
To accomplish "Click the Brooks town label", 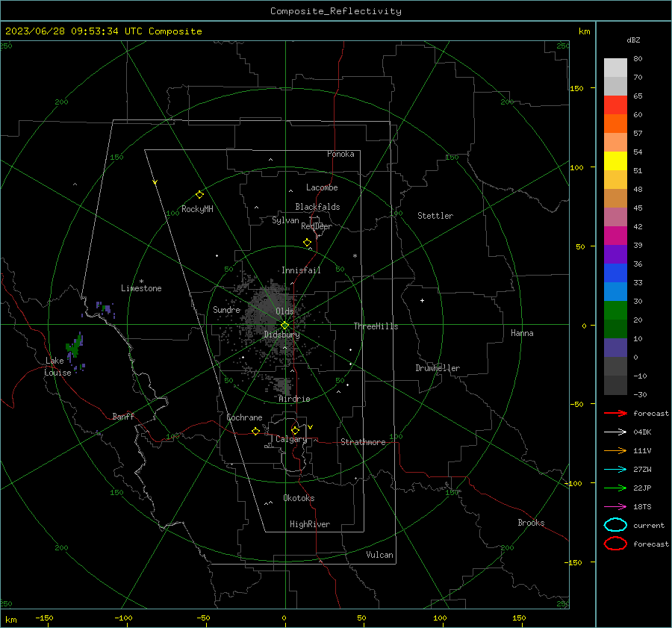I will (531, 523).
